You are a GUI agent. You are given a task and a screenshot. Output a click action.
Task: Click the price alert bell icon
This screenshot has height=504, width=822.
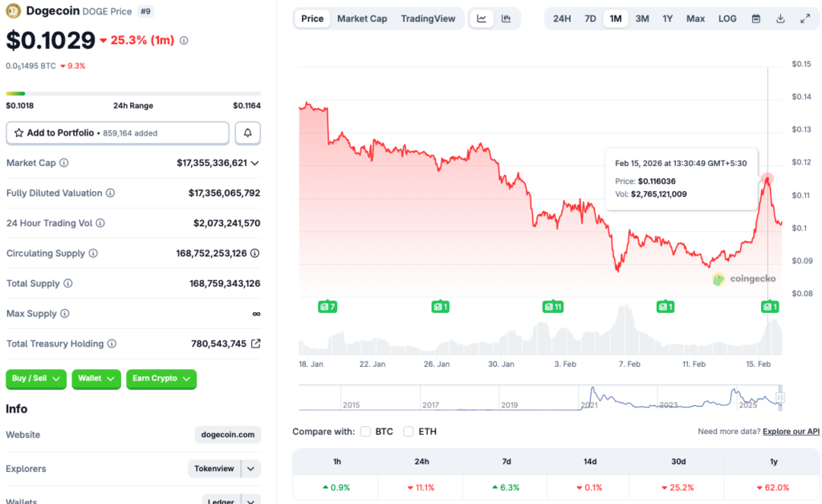pyautogui.click(x=247, y=132)
